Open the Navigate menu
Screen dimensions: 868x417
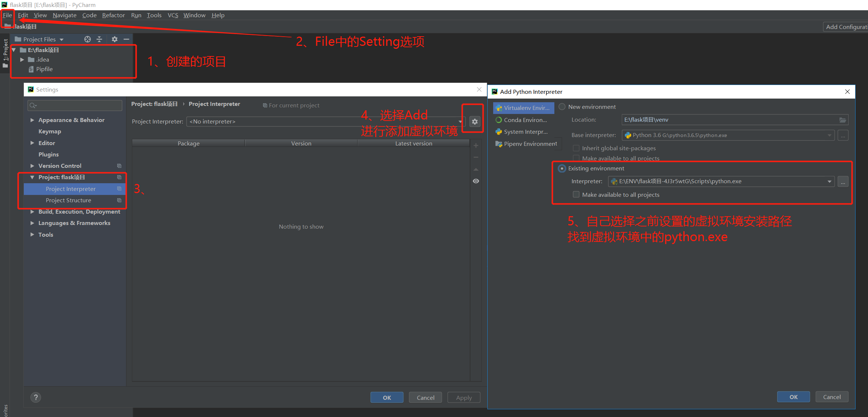pyautogui.click(x=64, y=15)
